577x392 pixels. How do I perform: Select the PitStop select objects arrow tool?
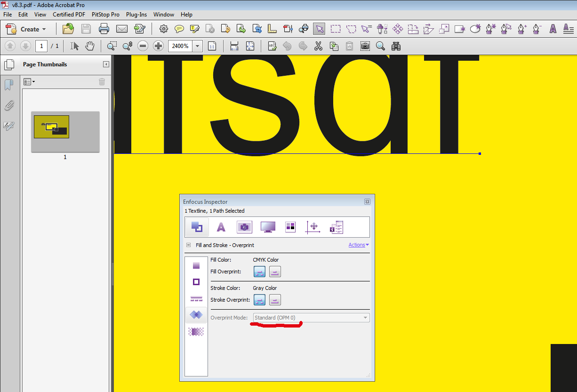coord(320,29)
